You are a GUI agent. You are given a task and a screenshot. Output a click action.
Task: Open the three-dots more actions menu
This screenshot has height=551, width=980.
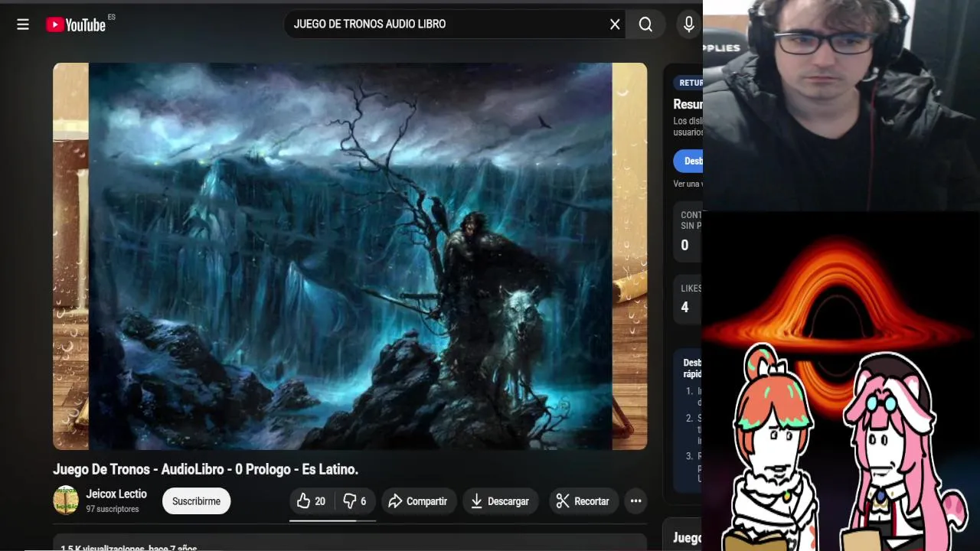point(635,501)
